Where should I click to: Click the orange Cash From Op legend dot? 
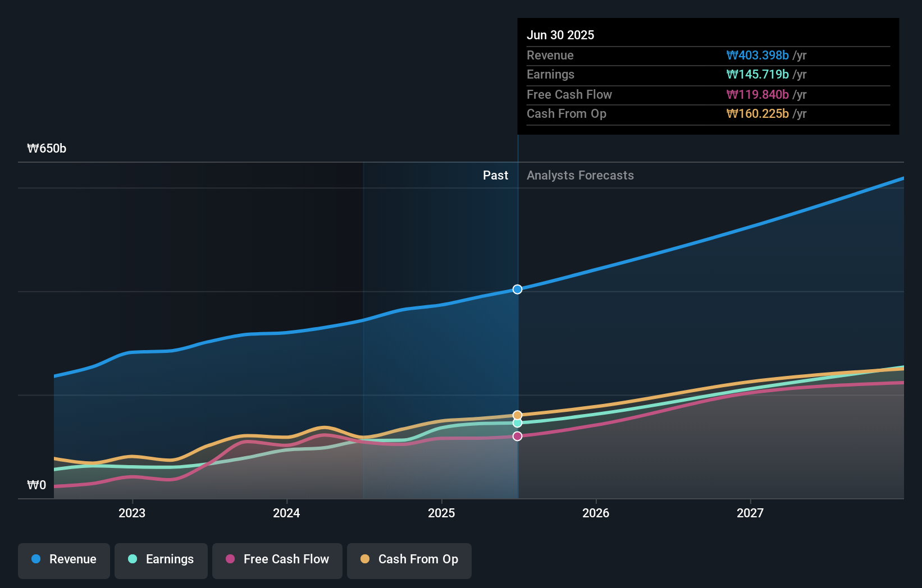coord(366,559)
